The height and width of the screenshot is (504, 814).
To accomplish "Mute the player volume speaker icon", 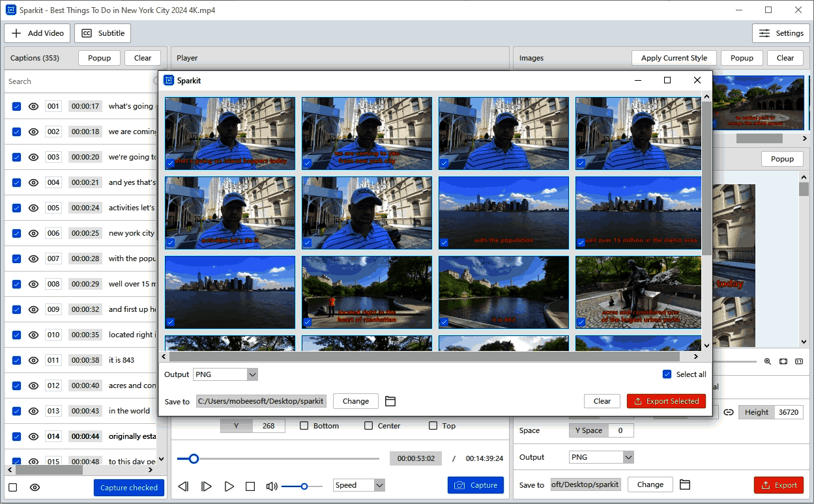I will (x=272, y=486).
